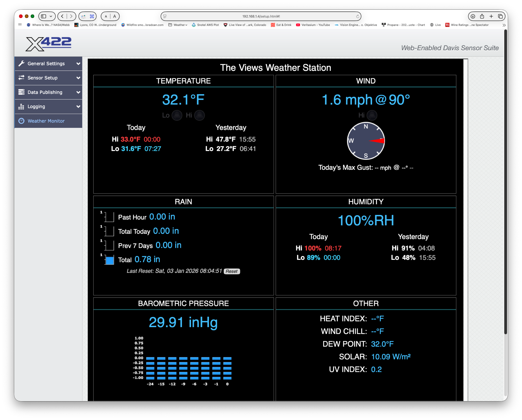The image size is (522, 420).
Task: Toggle the wind Hi alarm bell
Action: coord(372,115)
